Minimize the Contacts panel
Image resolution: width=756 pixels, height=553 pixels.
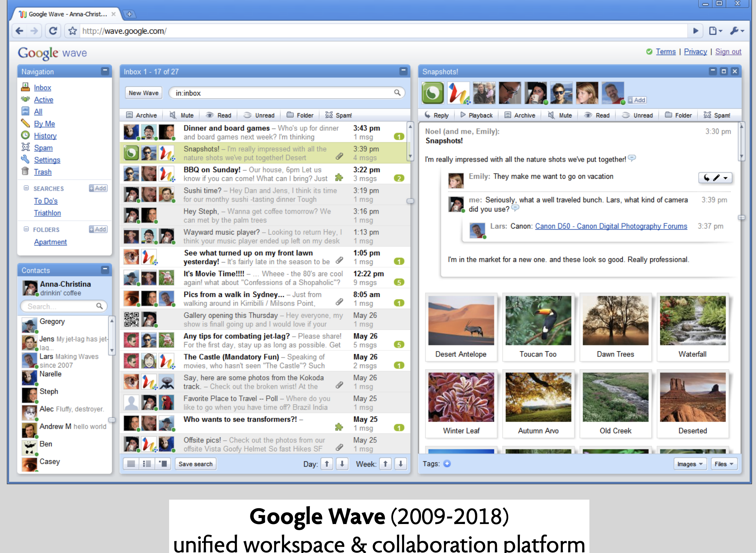tap(105, 269)
